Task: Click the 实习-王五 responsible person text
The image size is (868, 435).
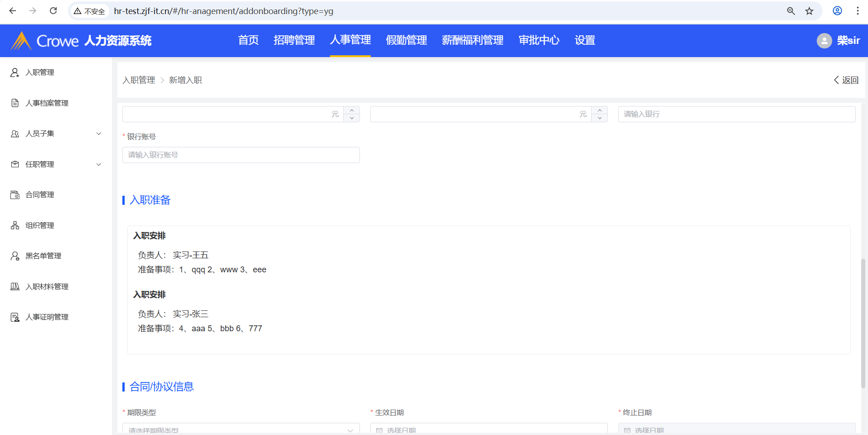Action: click(x=190, y=255)
